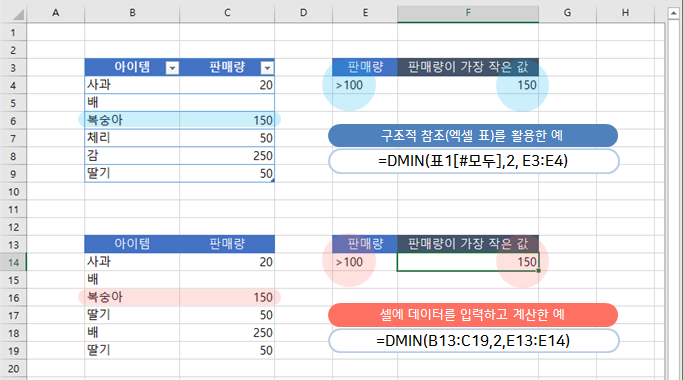Viewport: 683px width, 380px height.
Task: Click cell B17 containing 딸기
Action: coord(132,315)
